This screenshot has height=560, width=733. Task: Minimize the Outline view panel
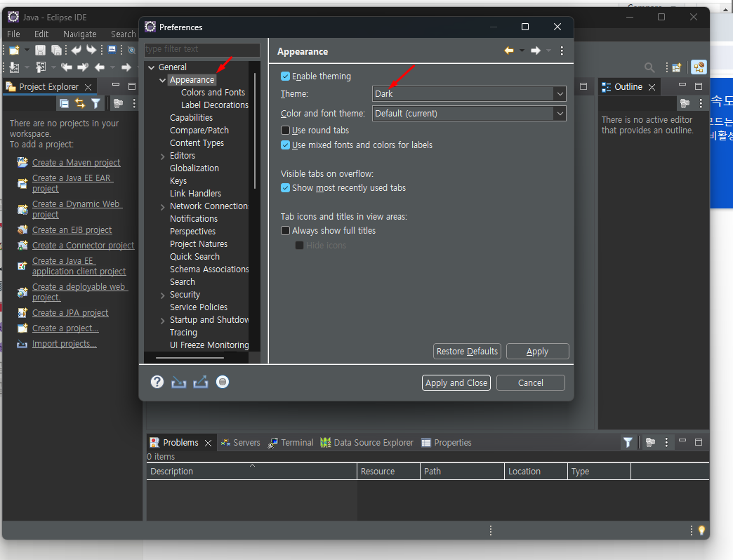coord(682,86)
